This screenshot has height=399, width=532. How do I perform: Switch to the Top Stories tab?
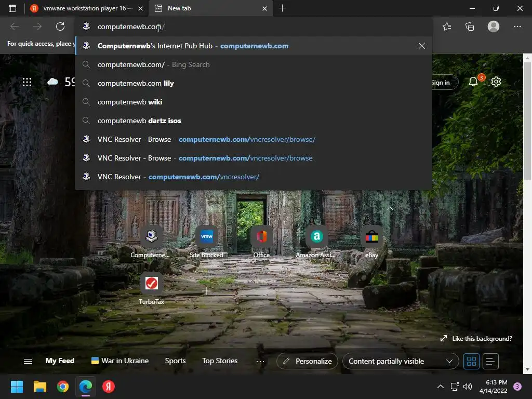point(220,361)
